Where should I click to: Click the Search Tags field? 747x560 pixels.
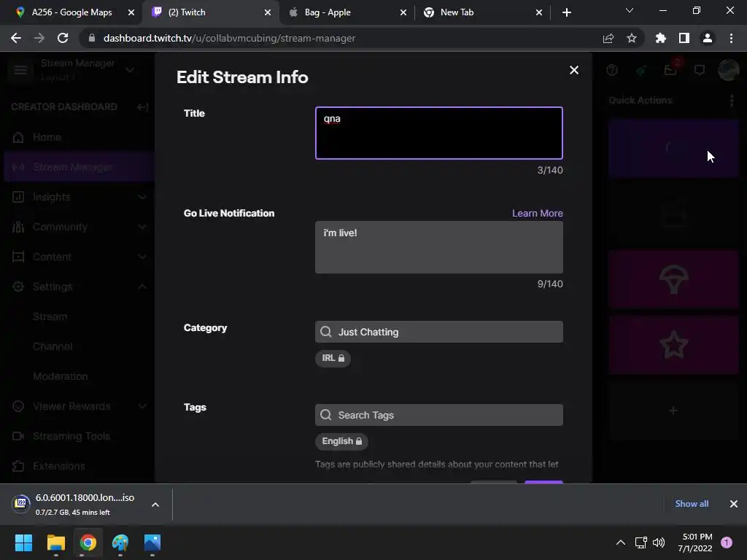438,415
